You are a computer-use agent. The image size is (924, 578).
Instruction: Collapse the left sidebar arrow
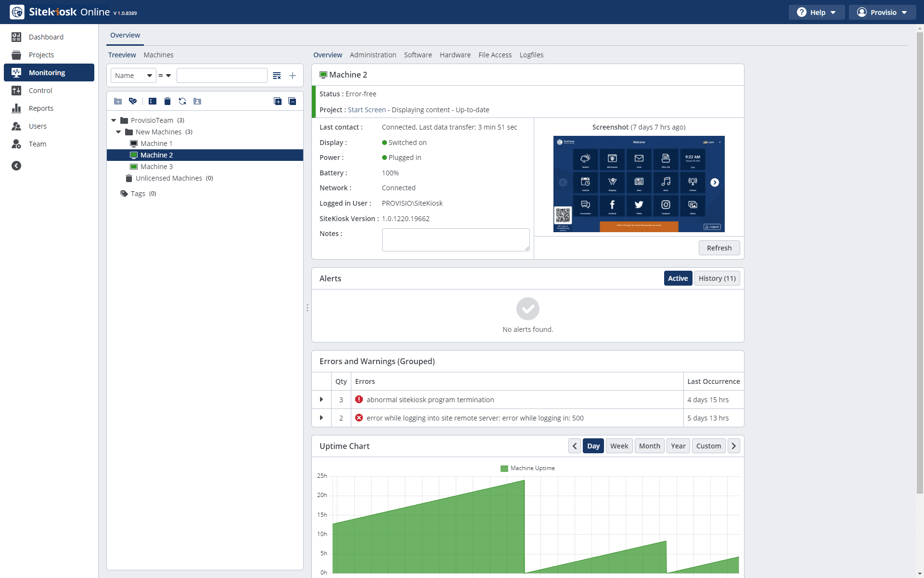pyautogui.click(x=16, y=166)
